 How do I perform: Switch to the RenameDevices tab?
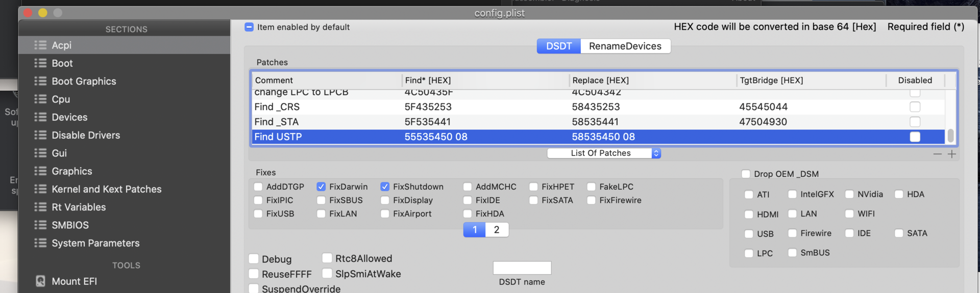625,46
